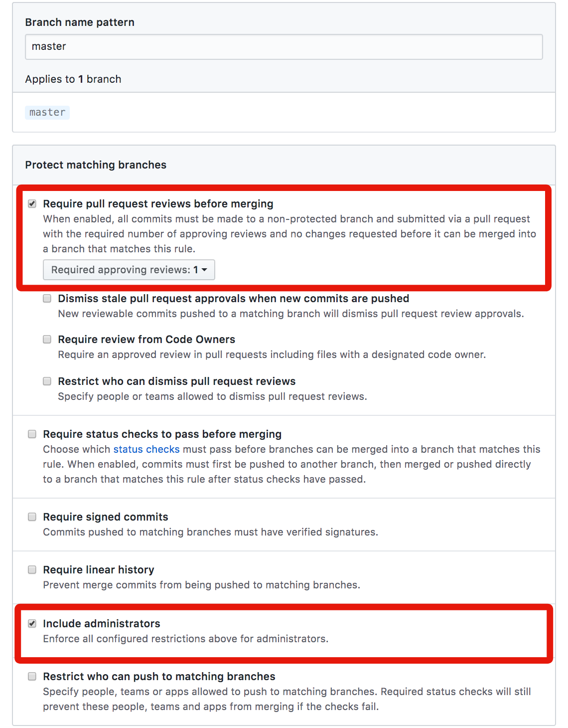The image size is (568, 728).
Task: Enable Require status checks to pass checkbox
Action: tap(32, 434)
